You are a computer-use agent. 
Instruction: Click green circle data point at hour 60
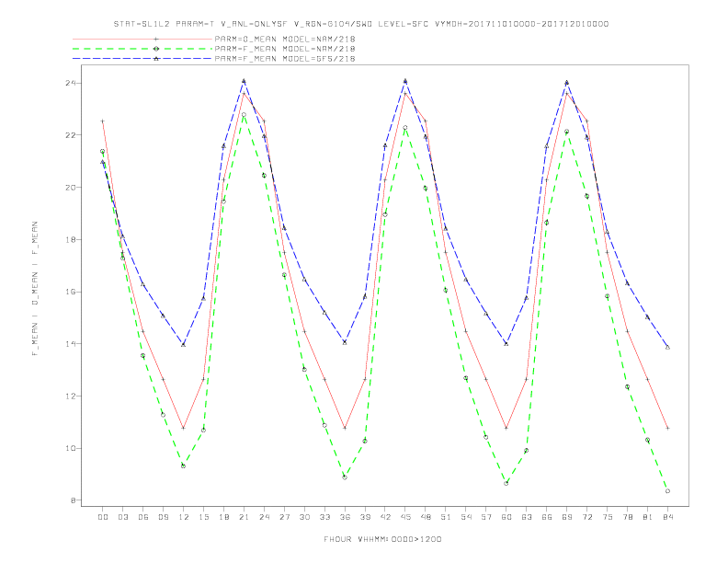click(x=506, y=484)
